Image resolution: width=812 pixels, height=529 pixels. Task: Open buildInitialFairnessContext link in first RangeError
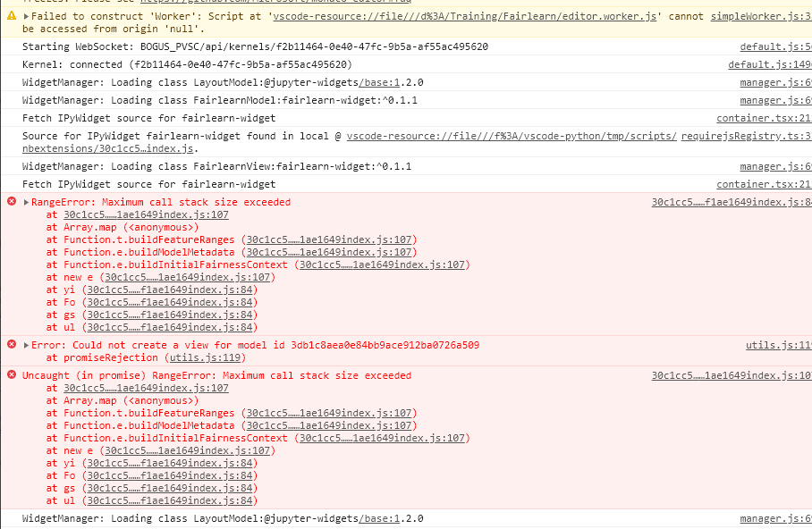click(x=382, y=264)
